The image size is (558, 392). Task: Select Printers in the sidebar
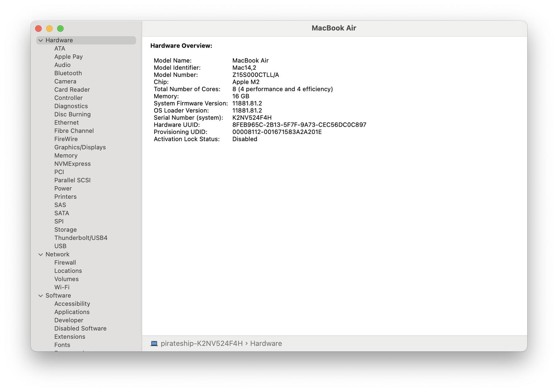tap(66, 197)
